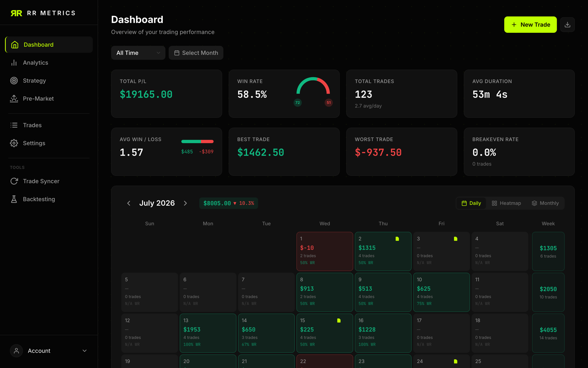Click the Avg Duration value 53m 4s
The image size is (588, 368).
[x=490, y=95]
